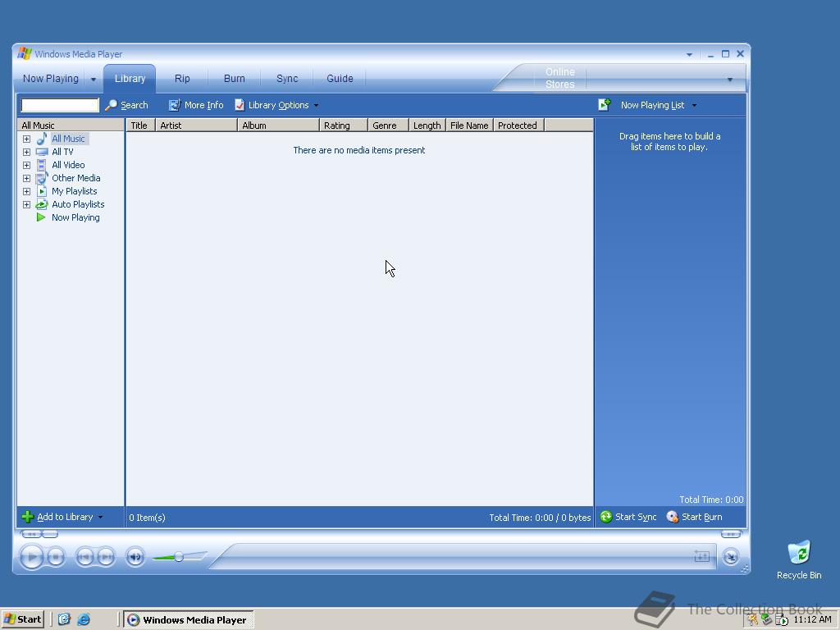Click the More Info button label
This screenshot has height=630, width=840.
pyautogui.click(x=203, y=105)
